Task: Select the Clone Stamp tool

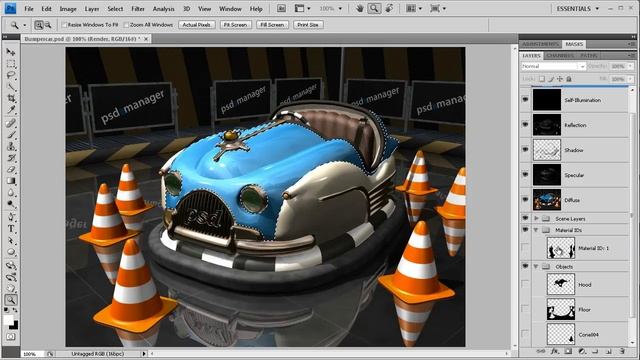Action: tap(11, 146)
